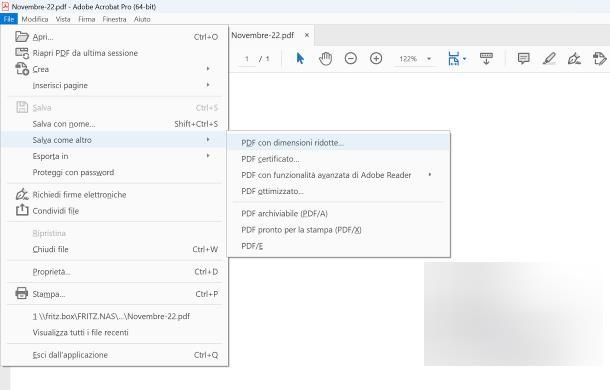610x390 pixels.
Task: Click the Ctrl+O shortcut text
Action: coord(206,37)
